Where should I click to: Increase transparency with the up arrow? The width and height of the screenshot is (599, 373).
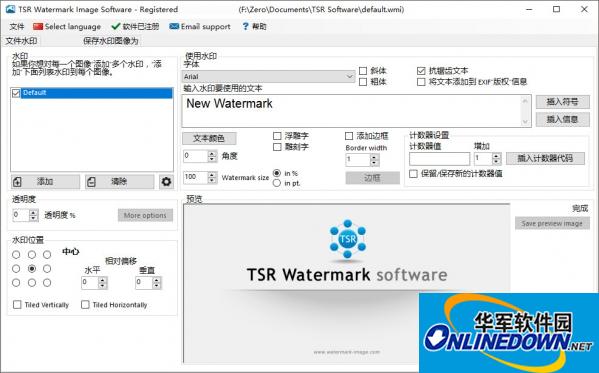pos(34,212)
